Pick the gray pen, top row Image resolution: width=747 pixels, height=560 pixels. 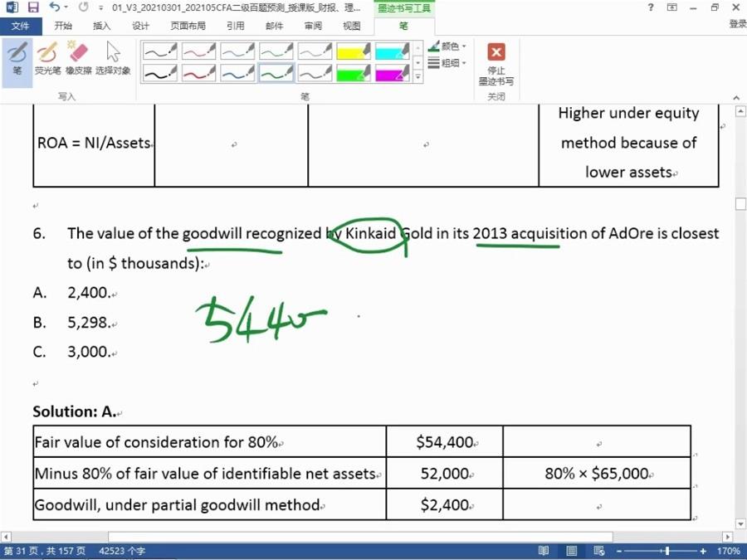315,51
